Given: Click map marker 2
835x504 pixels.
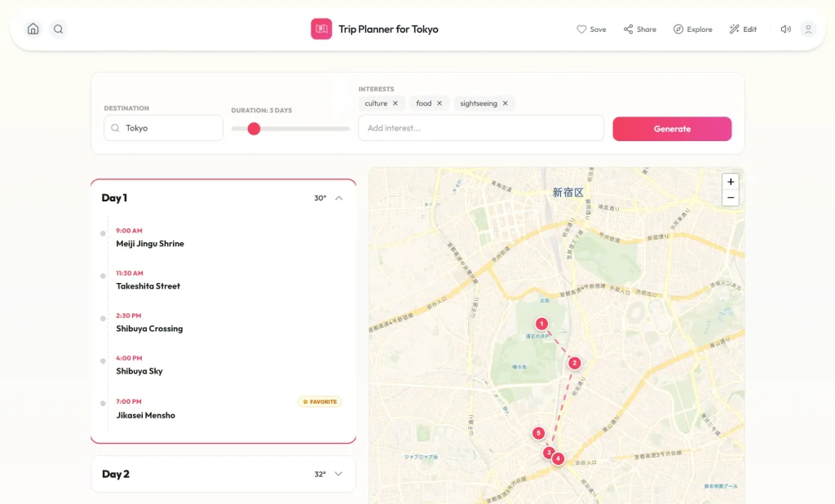Looking at the screenshot, I should (x=574, y=363).
